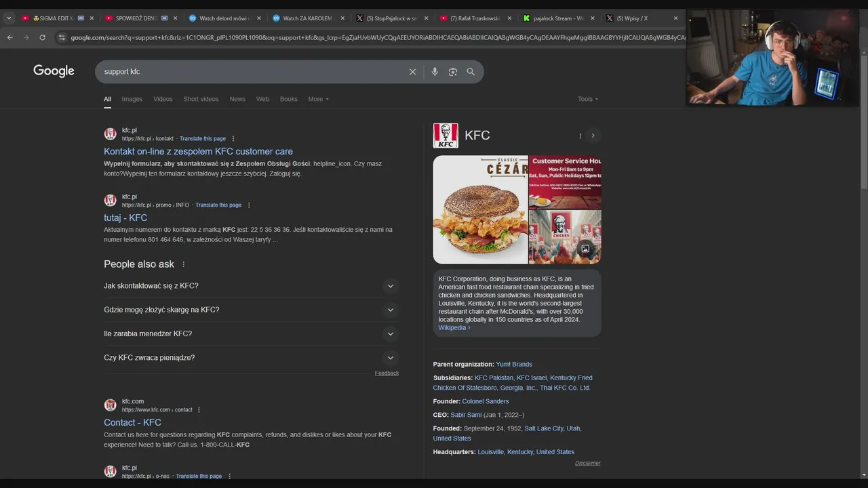Switch to the Images filter tab

pos(132,99)
